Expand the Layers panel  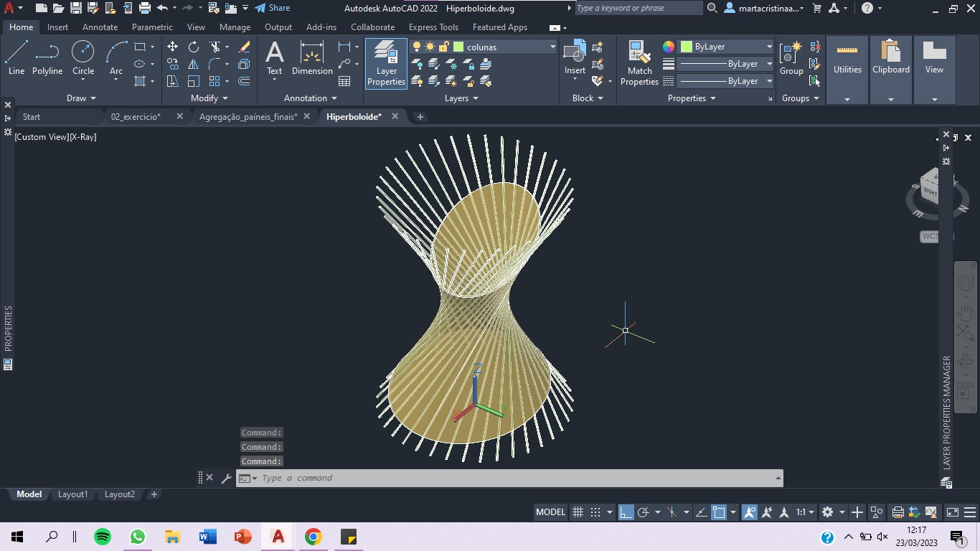tap(461, 98)
